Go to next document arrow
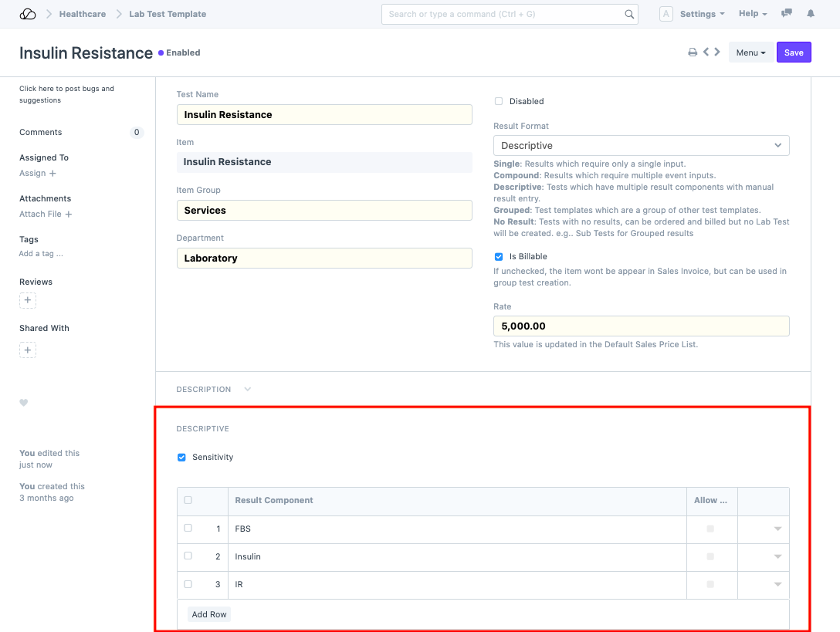The width and height of the screenshot is (840, 632). pos(717,52)
